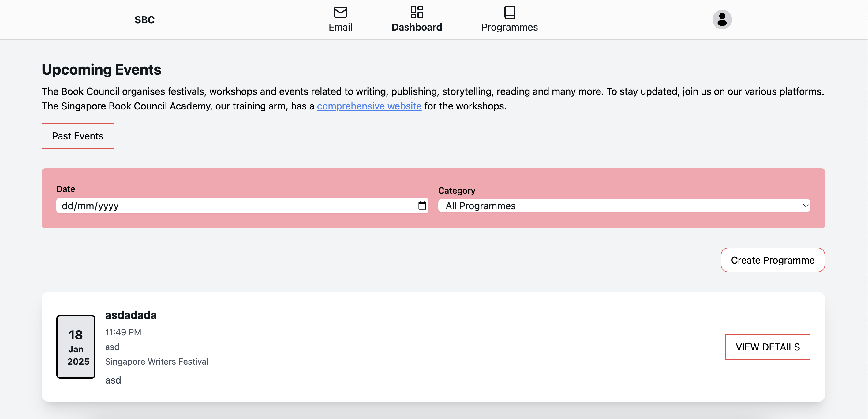Open the user profile avatar
The width and height of the screenshot is (868, 419).
coord(722,20)
